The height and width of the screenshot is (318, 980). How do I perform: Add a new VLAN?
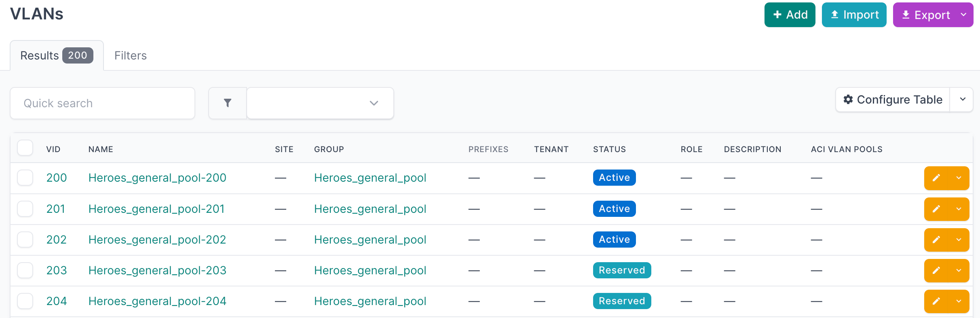pyautogui.click(x=790, y=15)
